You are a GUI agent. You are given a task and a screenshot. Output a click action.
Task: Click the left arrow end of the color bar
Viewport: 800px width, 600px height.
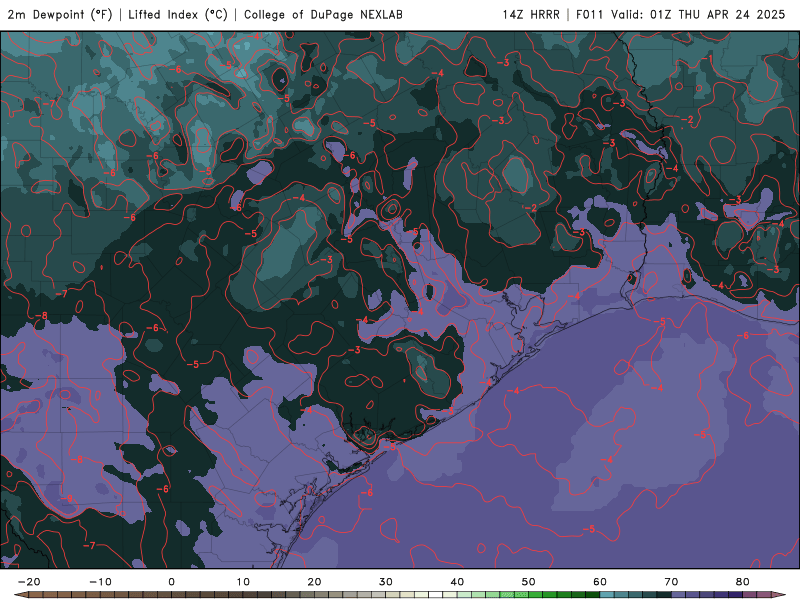click(20, 595)
